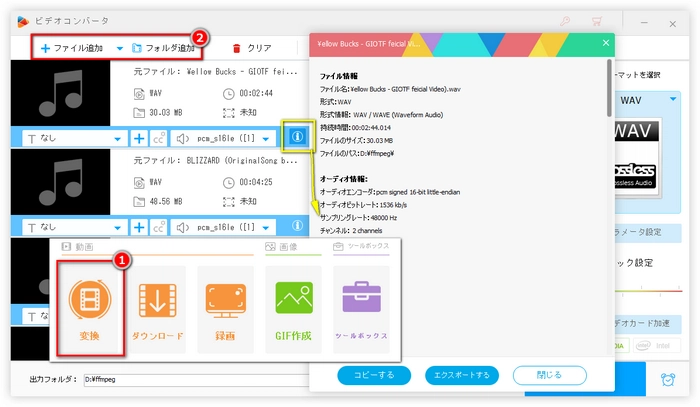This screenshot has height=407, width=700.
Task: Open the GIF作成 module
Action: tap(293, 309)
